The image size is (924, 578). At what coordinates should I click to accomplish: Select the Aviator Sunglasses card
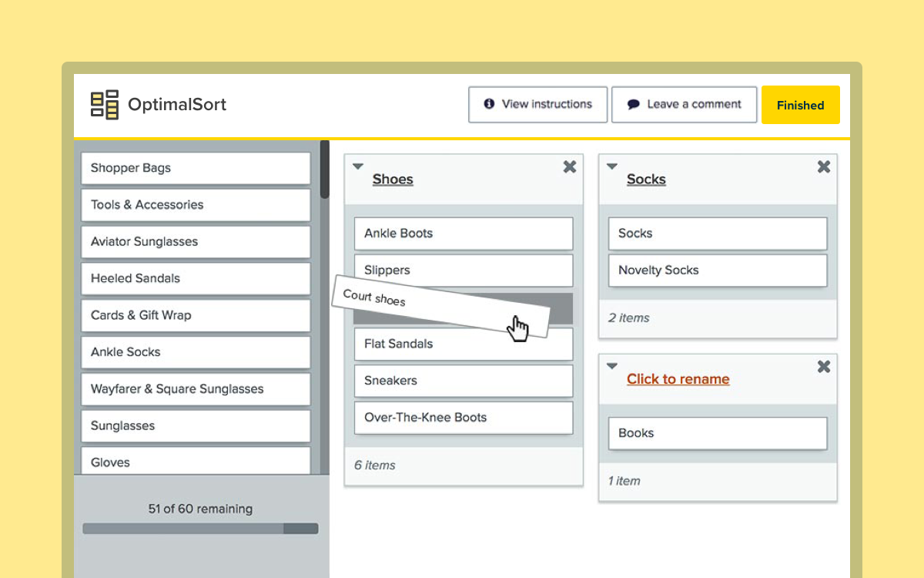point(196,242)
